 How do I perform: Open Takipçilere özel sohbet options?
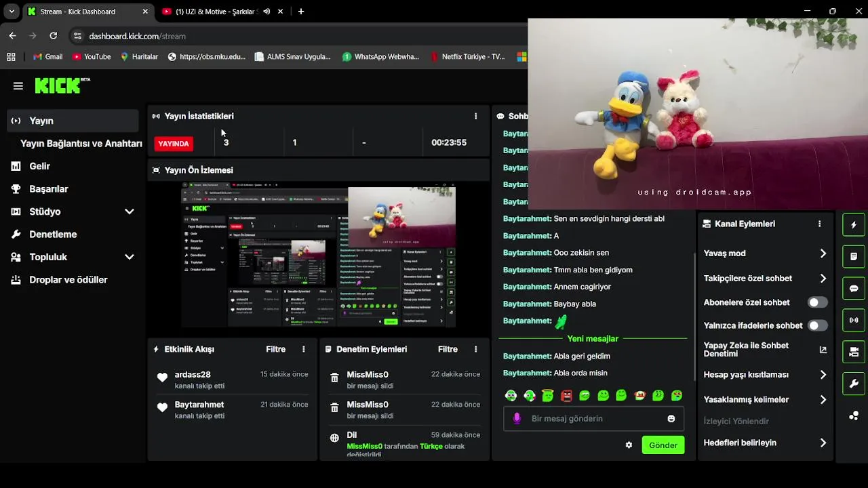click(766, 279)
